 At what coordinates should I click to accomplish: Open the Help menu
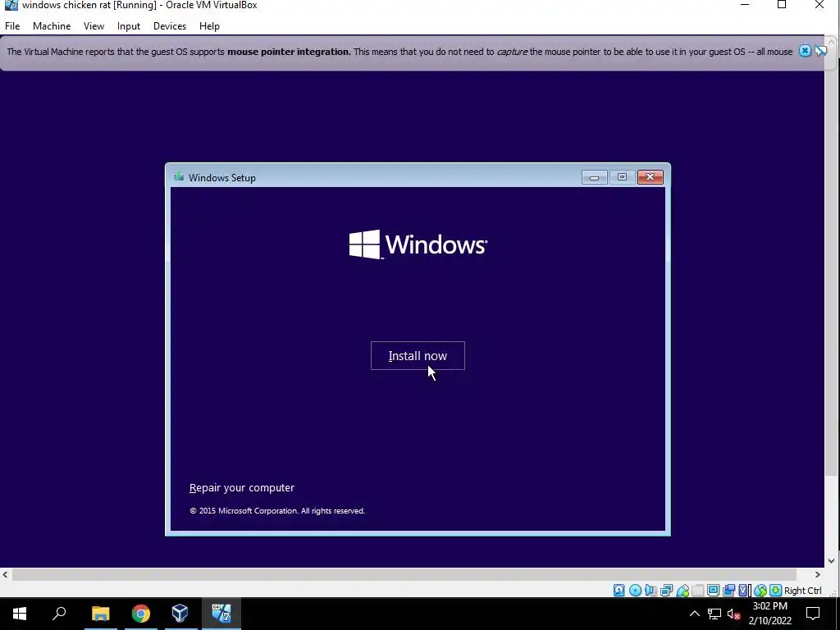click(x=209, y=25)
